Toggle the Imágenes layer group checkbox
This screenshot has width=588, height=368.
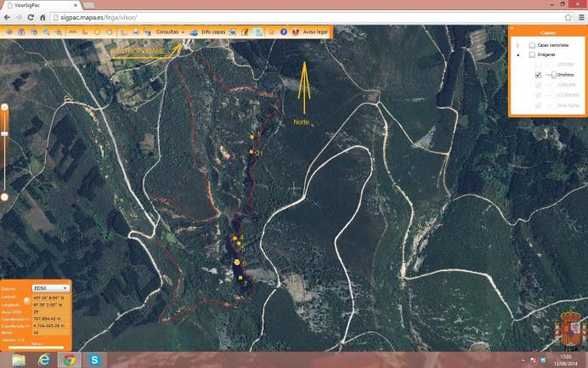(532, 55)
